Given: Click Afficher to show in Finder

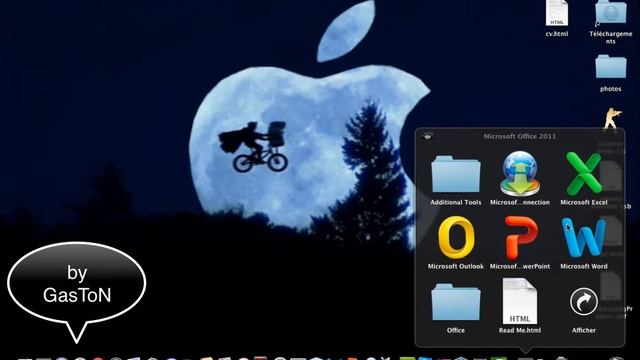Looking at the screenshot, I should tap(584, 302).
